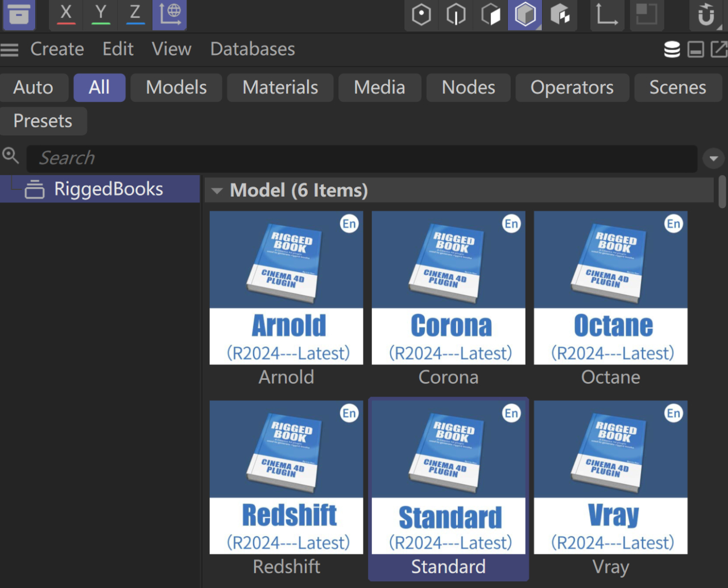Open the Enable Snap magnet icon
The width and height of the screenshot is (728, 588).
(x=707, y=15)
